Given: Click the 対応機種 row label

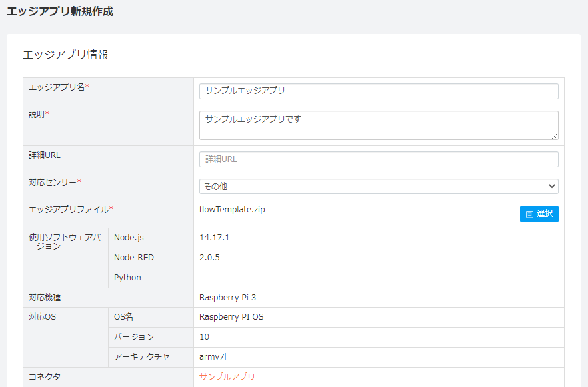Looking at the screenshot, I should point(45,298).
